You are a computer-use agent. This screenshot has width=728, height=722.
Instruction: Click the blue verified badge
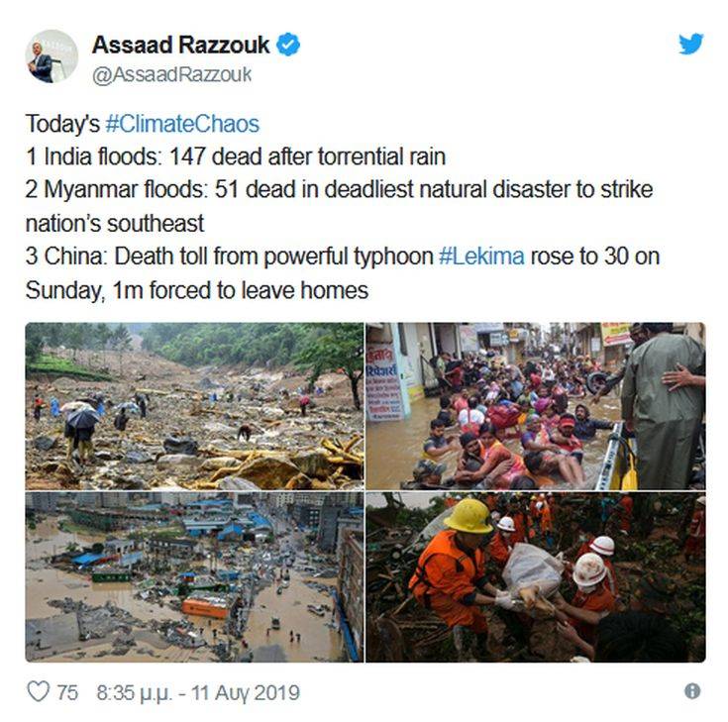(x=288, y=45)
